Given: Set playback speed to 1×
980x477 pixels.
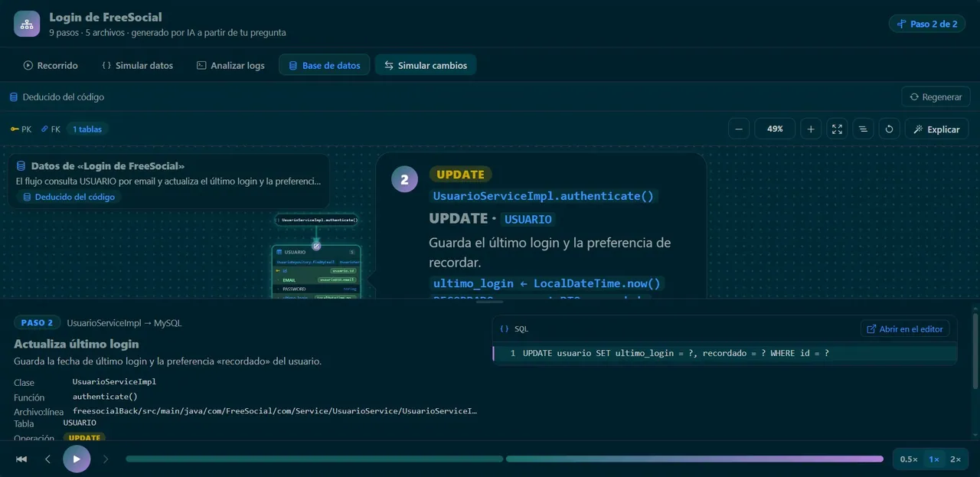Looking at the screenshot, I should click(x=934, y=459).
